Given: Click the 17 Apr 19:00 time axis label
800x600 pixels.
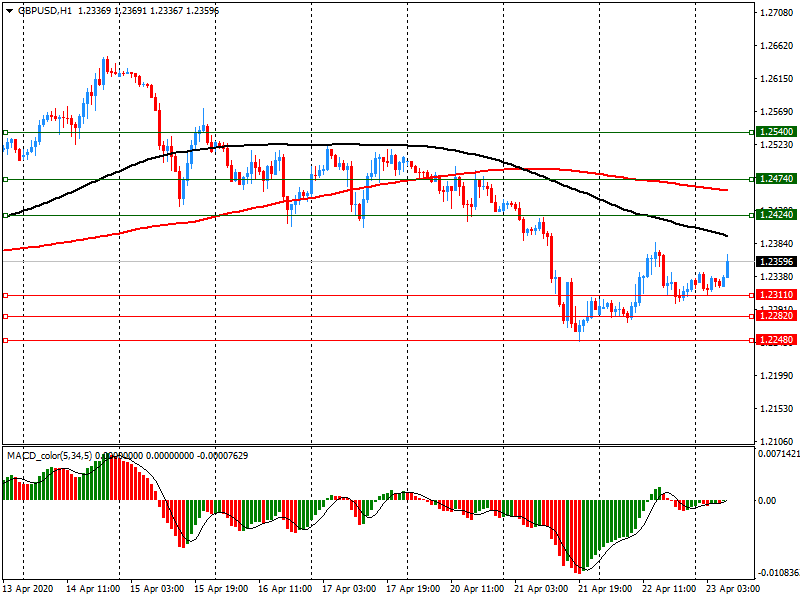Looking at the screenshot, I should pyautogui.click(x=413, y=589).
